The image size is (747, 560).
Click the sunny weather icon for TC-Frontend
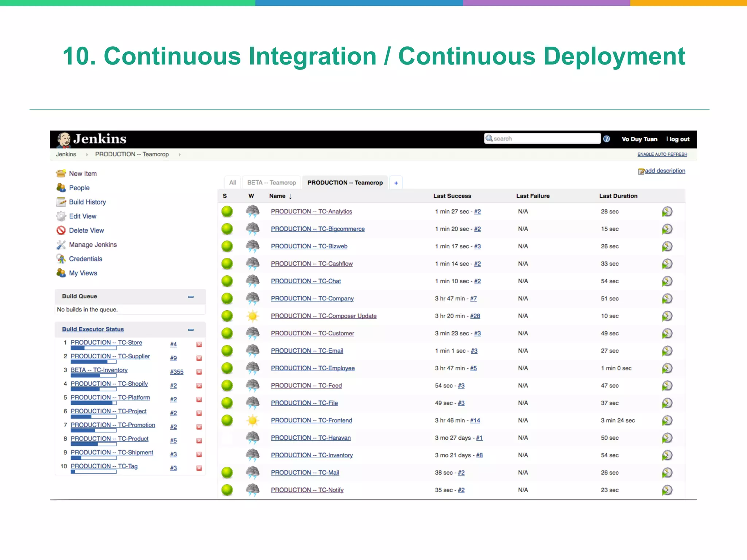click(x=252, y=420)
